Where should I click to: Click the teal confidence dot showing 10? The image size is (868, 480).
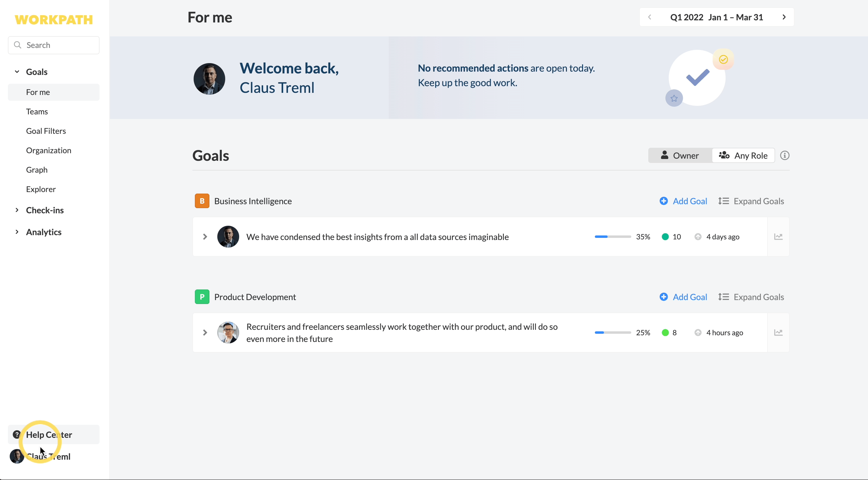pos(665,237)
